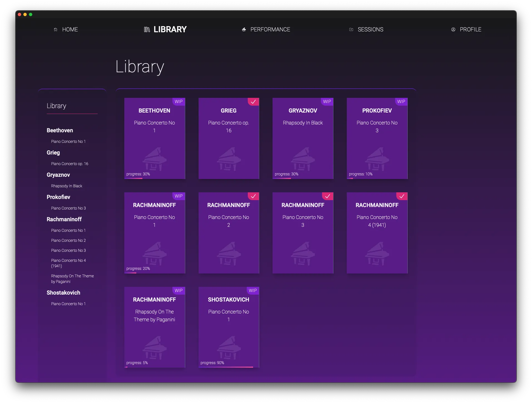Open Piano Concerto No 4 (1941) sidebar link
Image resolution: width=532 pixels, height=403 pixels.
click(x=68, y=263)
